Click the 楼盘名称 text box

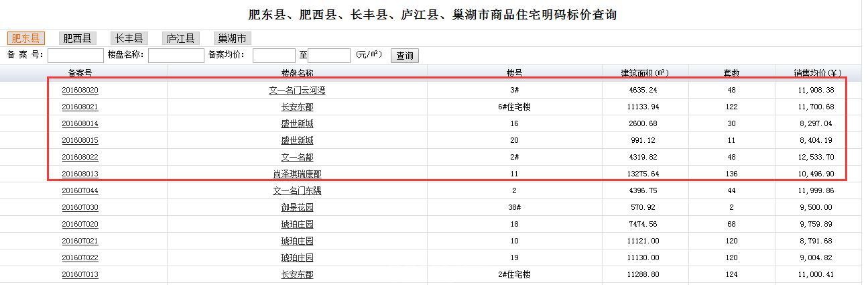(x=176, y=56)
